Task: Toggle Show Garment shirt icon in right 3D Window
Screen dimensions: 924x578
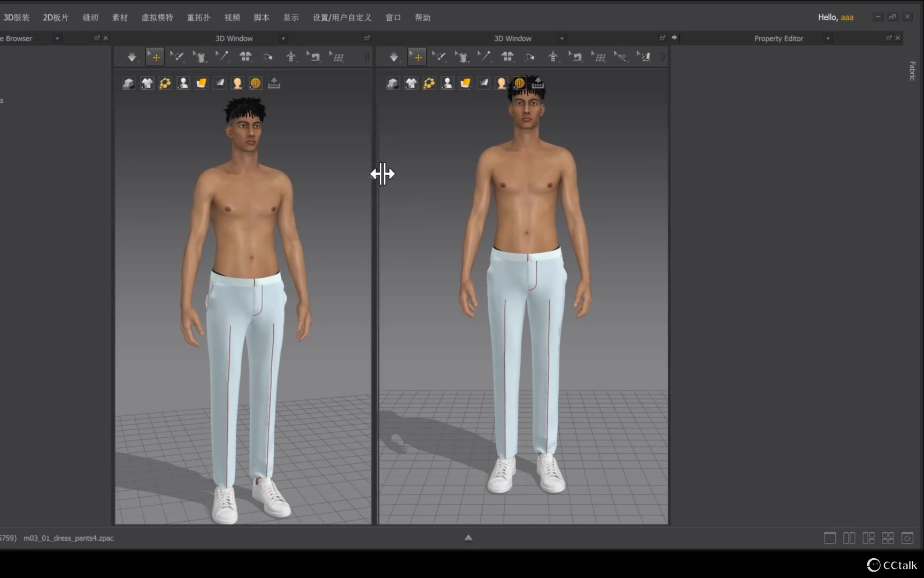Action: coord(411,83)
